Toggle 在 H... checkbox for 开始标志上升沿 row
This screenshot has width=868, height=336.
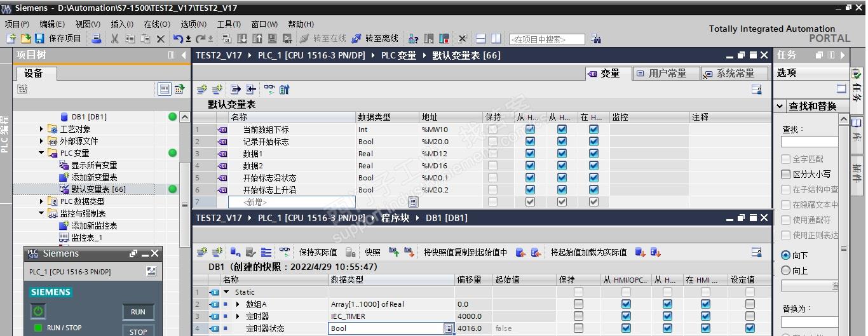pos(593,189)
